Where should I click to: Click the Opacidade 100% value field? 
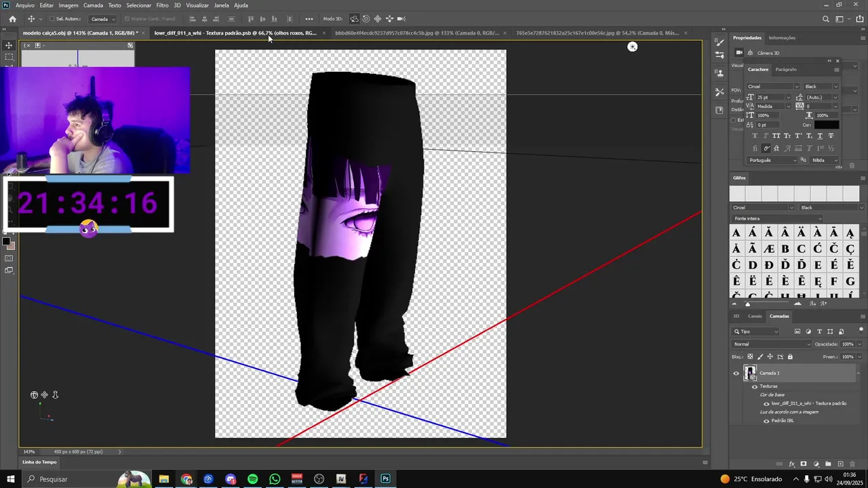(848, 344)
